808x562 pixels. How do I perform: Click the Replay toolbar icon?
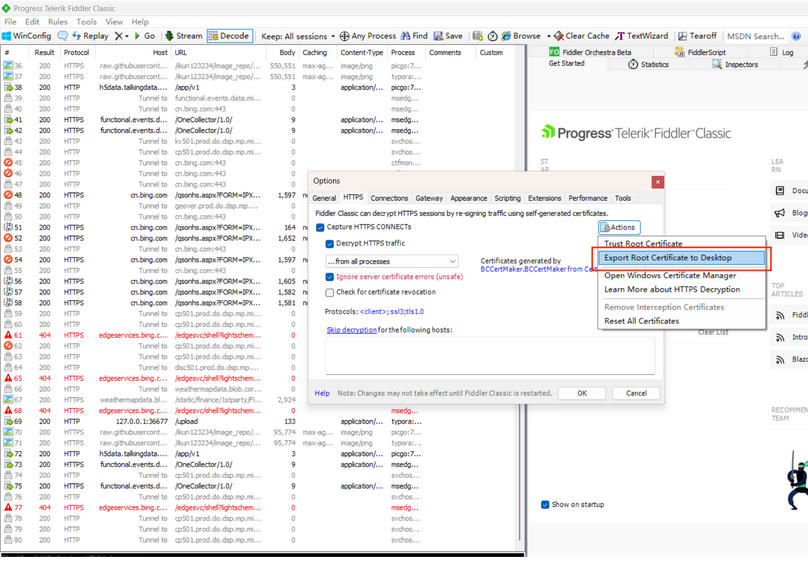[64, 36]
